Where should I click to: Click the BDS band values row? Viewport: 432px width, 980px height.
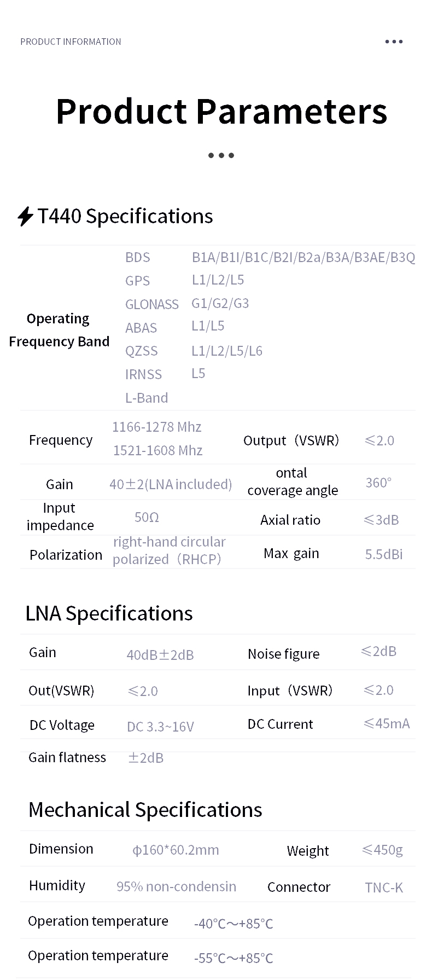tap(303, 257)
